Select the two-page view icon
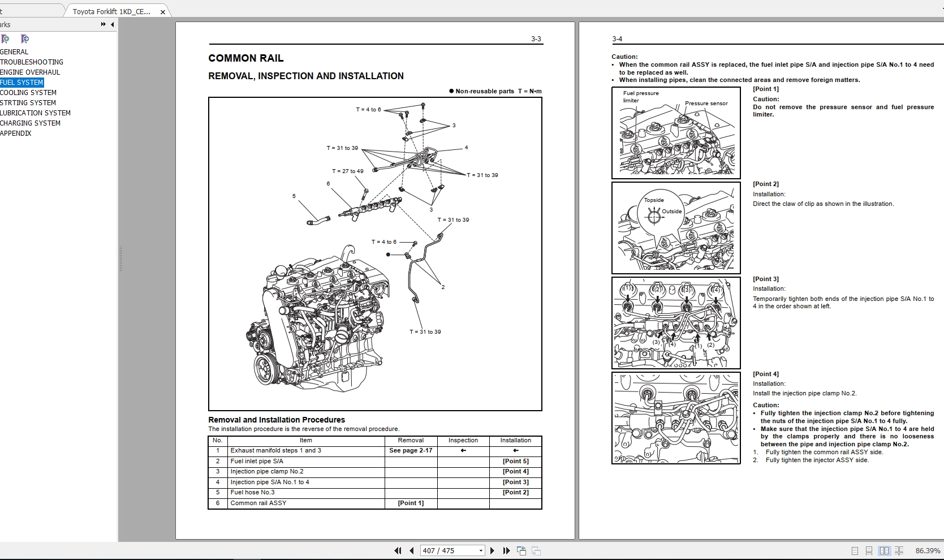This screenshot has width=944, height=560. (x=885, y=550)
